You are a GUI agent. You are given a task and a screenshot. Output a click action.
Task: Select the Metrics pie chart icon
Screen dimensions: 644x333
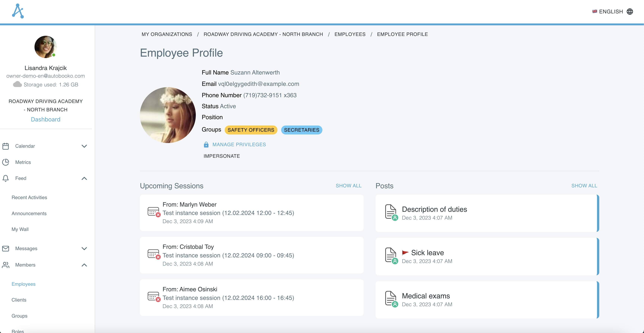6,162
